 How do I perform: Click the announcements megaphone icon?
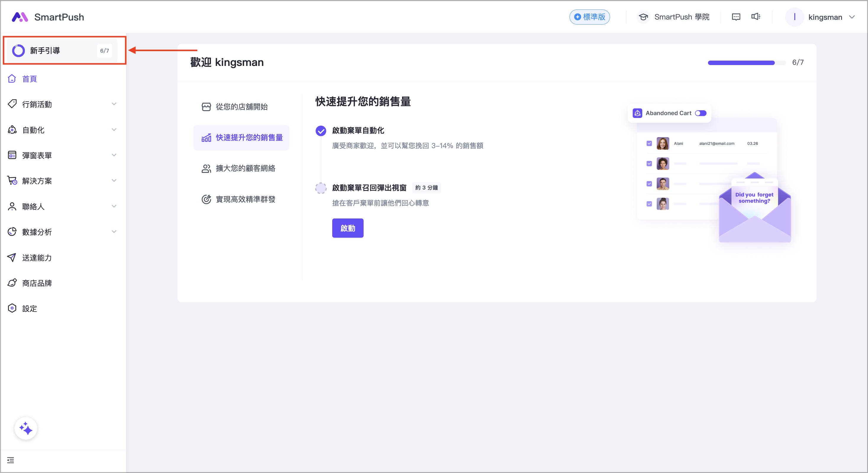(756, 17)
